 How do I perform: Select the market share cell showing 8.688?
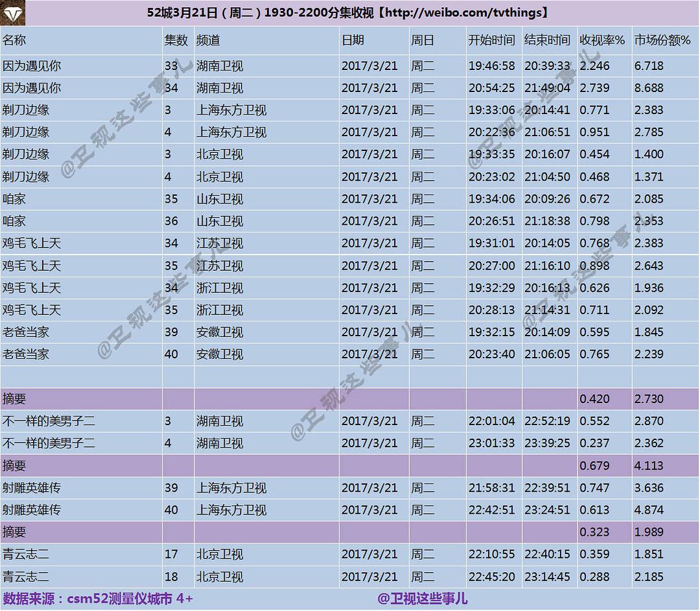pyautogui.click(x=649, y=88)
